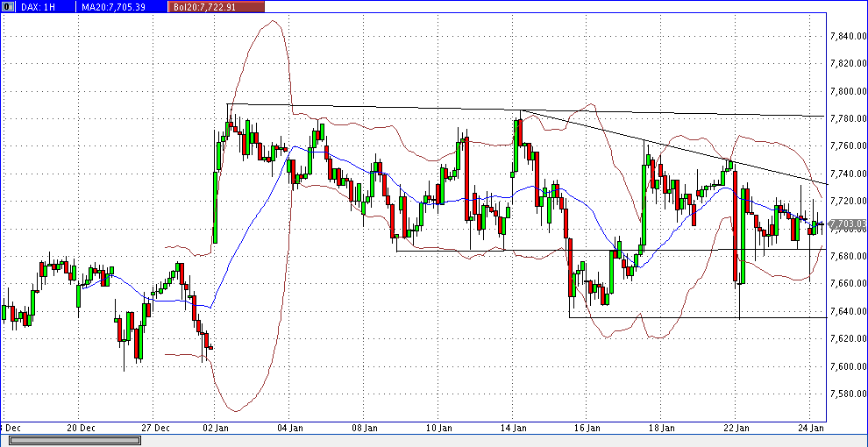Click the 20 Dec date label

[x=81, y=428]
